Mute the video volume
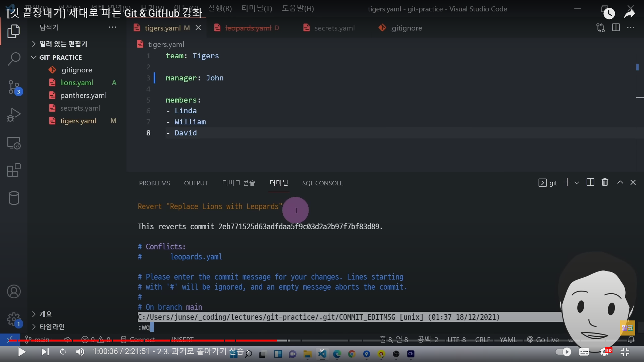Viewport: 644px width, 362px height. pos(80,352)
